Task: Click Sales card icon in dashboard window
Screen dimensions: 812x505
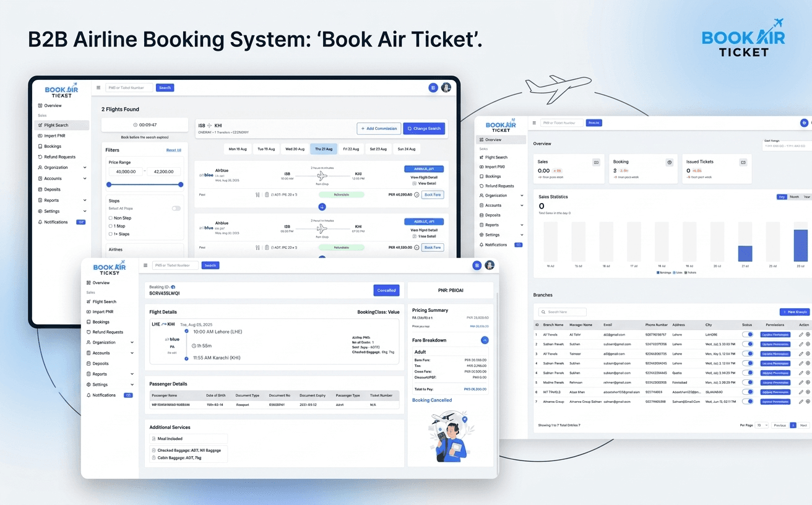Action: [x=596, y=162]
